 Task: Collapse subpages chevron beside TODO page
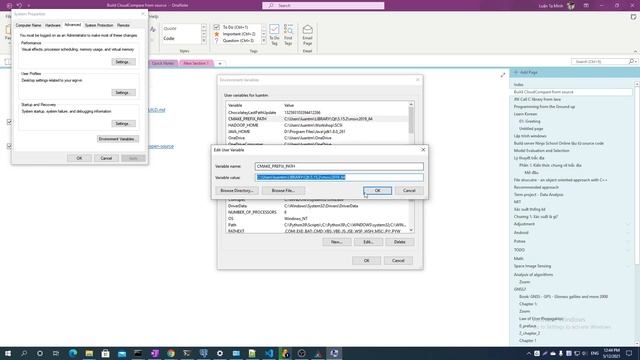[628, 250]
